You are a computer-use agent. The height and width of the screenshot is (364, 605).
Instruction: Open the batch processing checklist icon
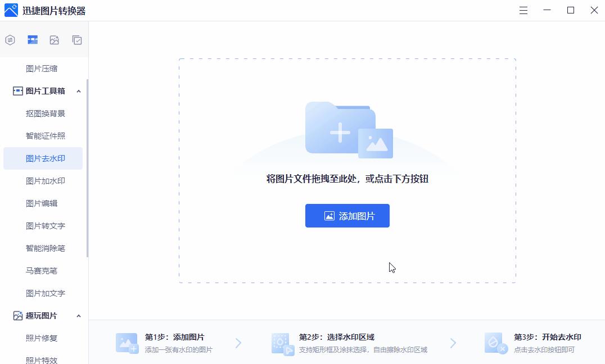(x=77, y=39)
